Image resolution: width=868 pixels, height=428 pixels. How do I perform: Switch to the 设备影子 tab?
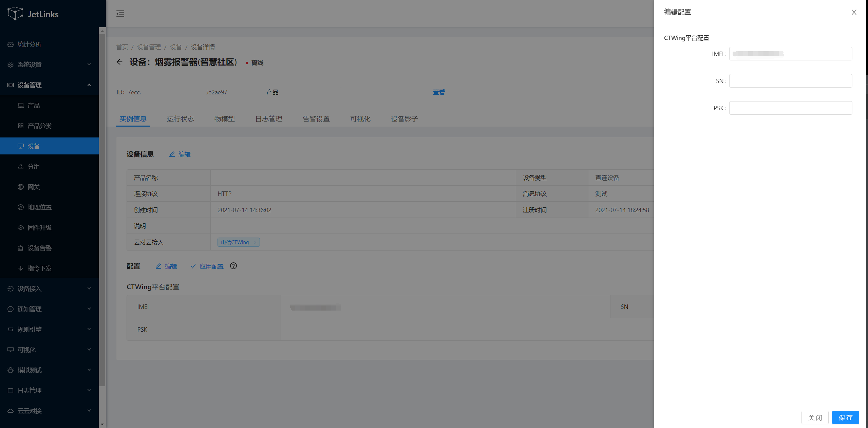(x=404, y=119)
